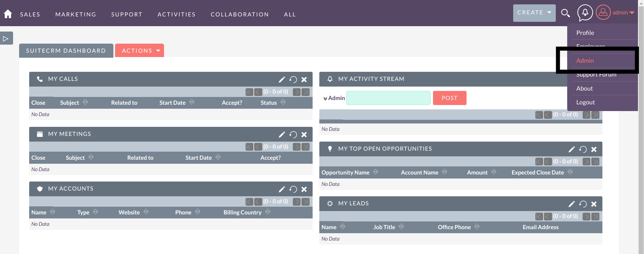Remove the My Calls dashlet

(304, 80)
